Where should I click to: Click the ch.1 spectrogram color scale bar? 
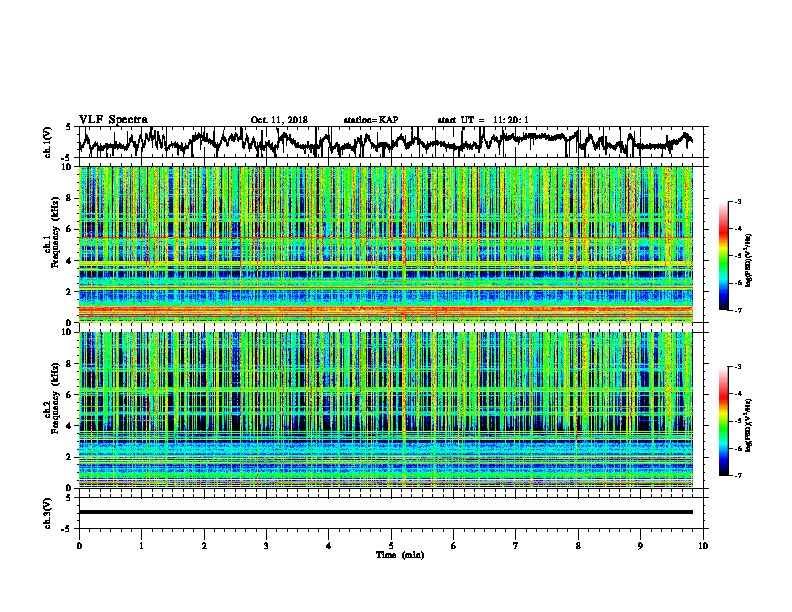(724, 255)
